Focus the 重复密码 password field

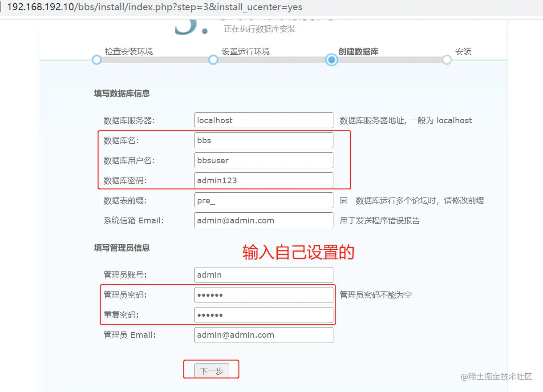pyautogui.click(x=264, y=315)
